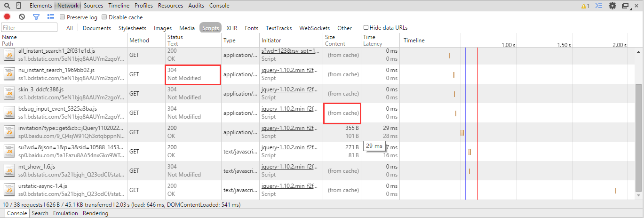644x218 pixels.
Task: Check the Disable cache option
Action: [x=104, y=17]
